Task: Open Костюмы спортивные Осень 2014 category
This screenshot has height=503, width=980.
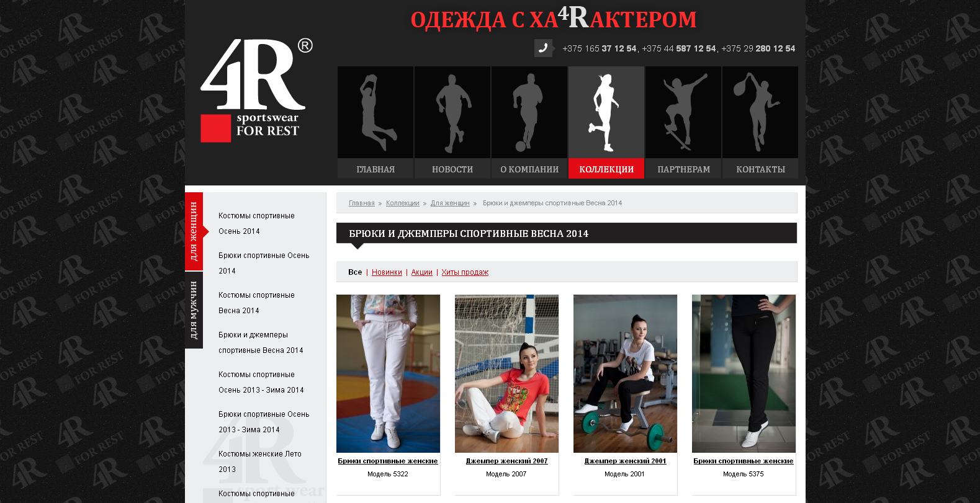Action: pyautogui.click(x=256, y=223)
